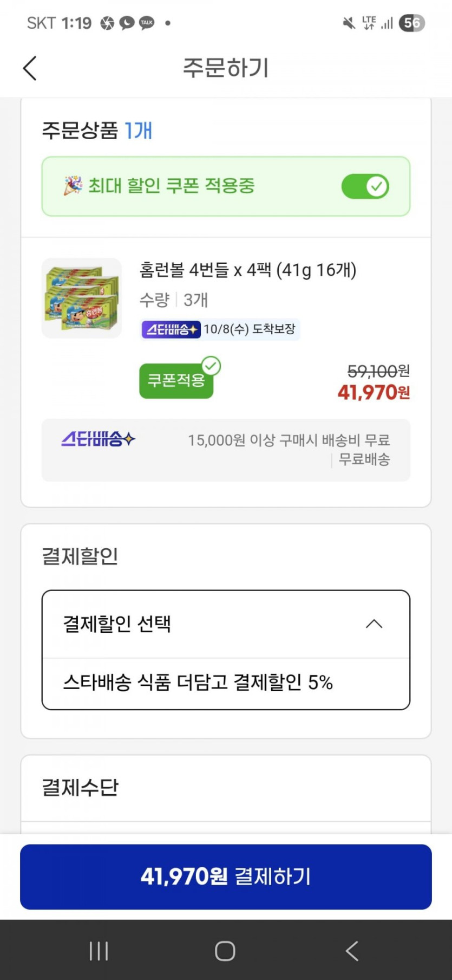Screen dimensions: 452x980
Task: Tap the 결제수단 section header
Action: click(80, 787)
